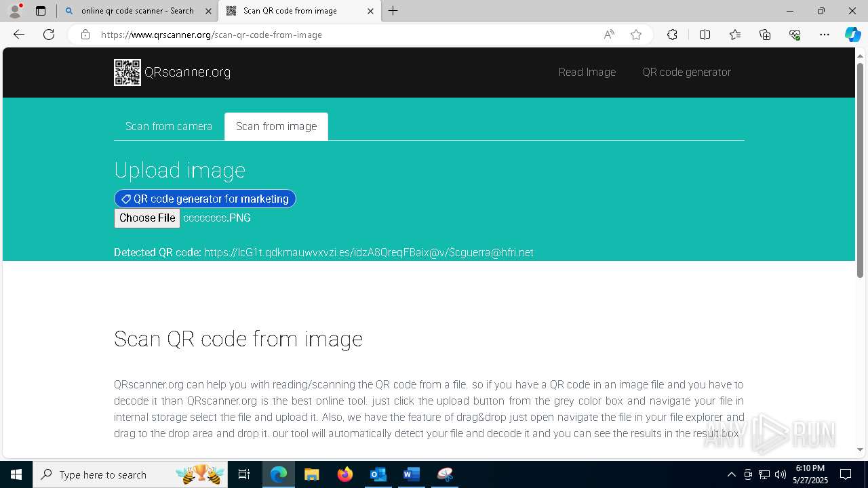The height and width of the screenshot is (488, 868).
Task: Switch to the online qr code scanner tab
Action: click(138, 11)
